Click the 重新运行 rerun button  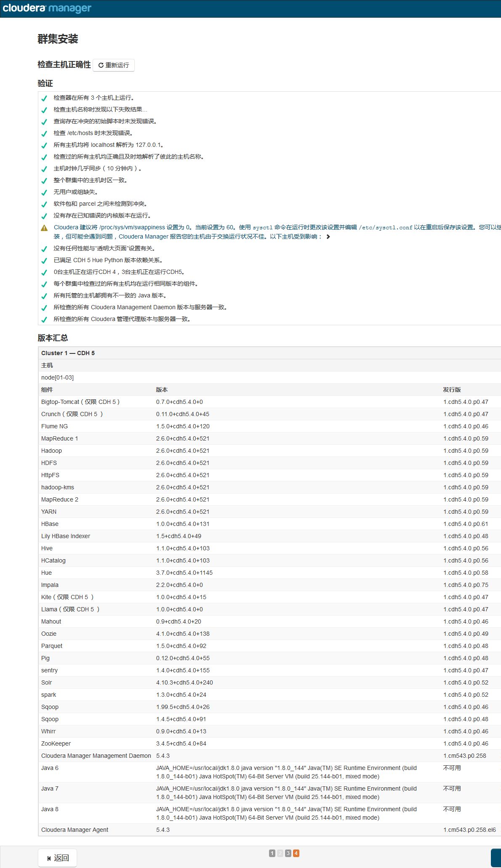114,65
